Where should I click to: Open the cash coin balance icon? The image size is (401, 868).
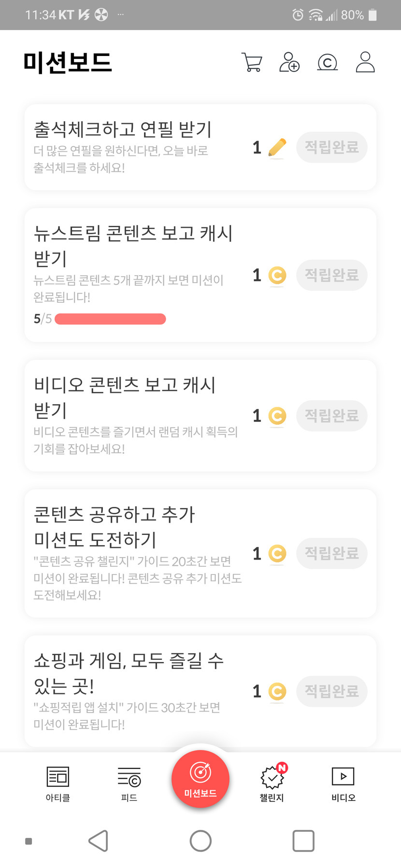pyautogui.click(x=327, y=62)
